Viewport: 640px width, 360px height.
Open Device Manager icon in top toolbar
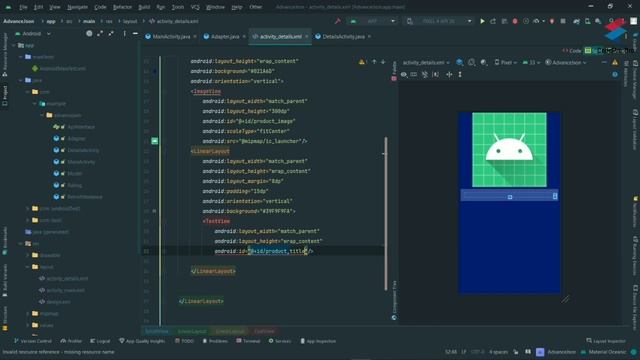pyautogui.click(x=587, y=21)
